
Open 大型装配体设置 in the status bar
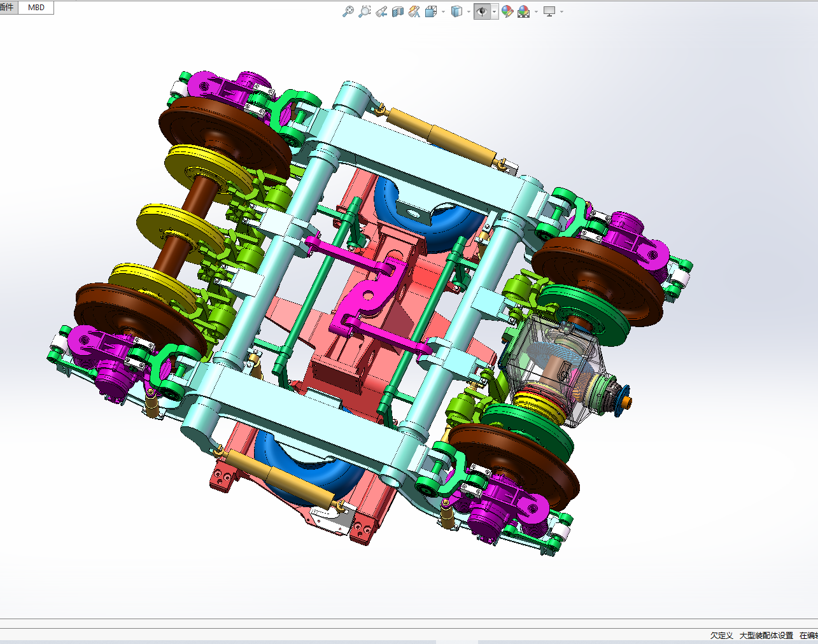[766, 636]
